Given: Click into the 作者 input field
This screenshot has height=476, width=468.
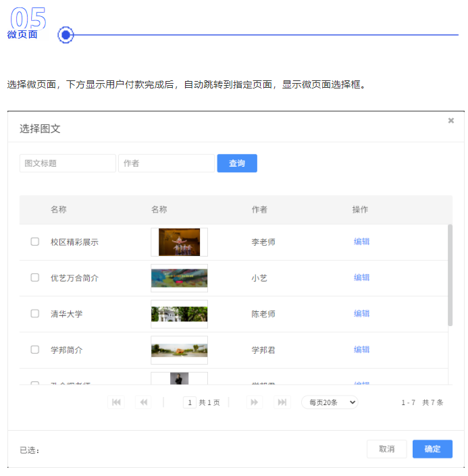Looking at the screenshot, I should tap(166, 163).
